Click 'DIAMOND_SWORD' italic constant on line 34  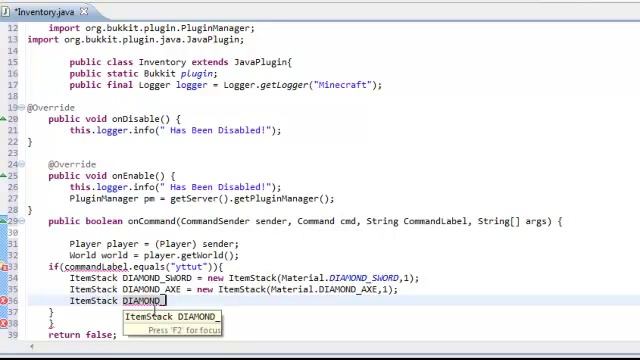pos(364,278)
